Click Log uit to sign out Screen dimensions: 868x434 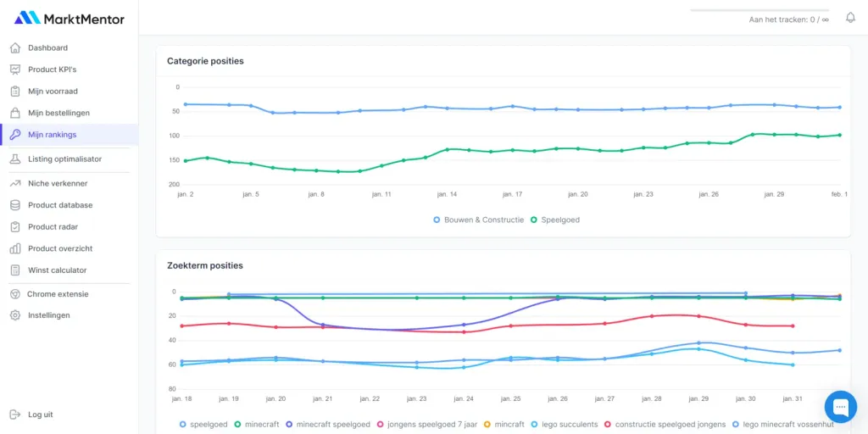[41, 415]
